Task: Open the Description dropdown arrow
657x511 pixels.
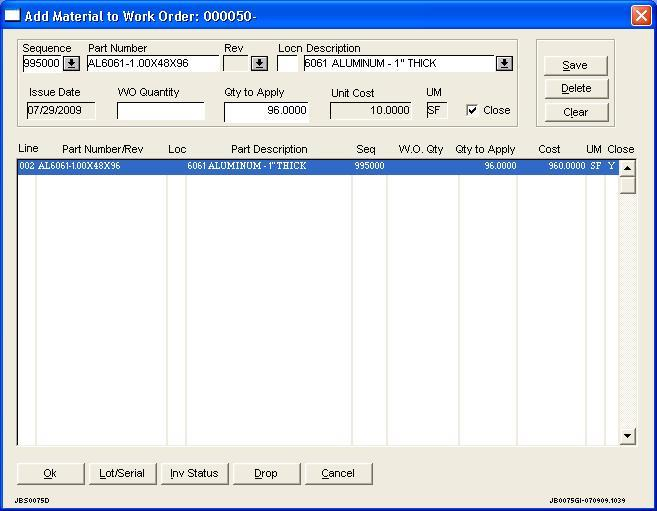Action: (504, 64)
